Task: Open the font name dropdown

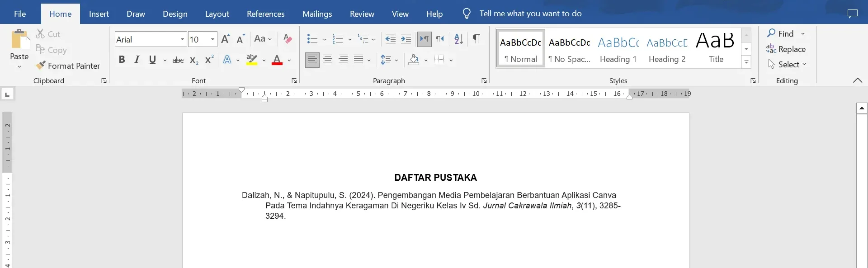Action: click(x=182, y=39)
